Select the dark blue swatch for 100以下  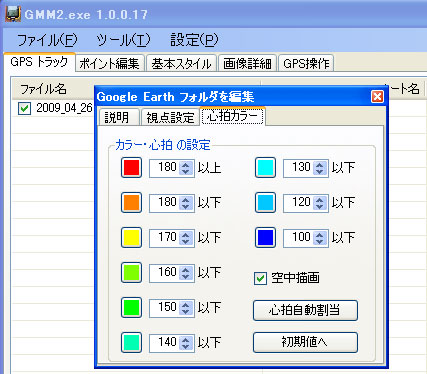(265, 237)
